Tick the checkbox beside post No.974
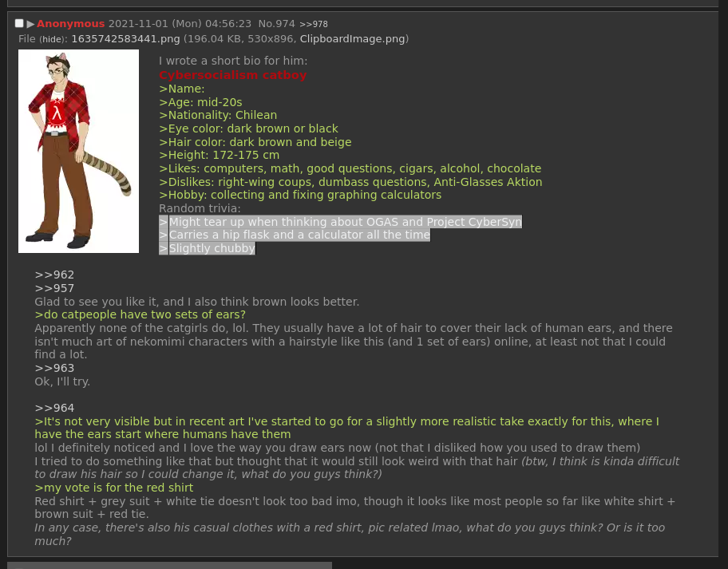Image resolution: width=728 pixels, height=569 pixels. [19, 23]
